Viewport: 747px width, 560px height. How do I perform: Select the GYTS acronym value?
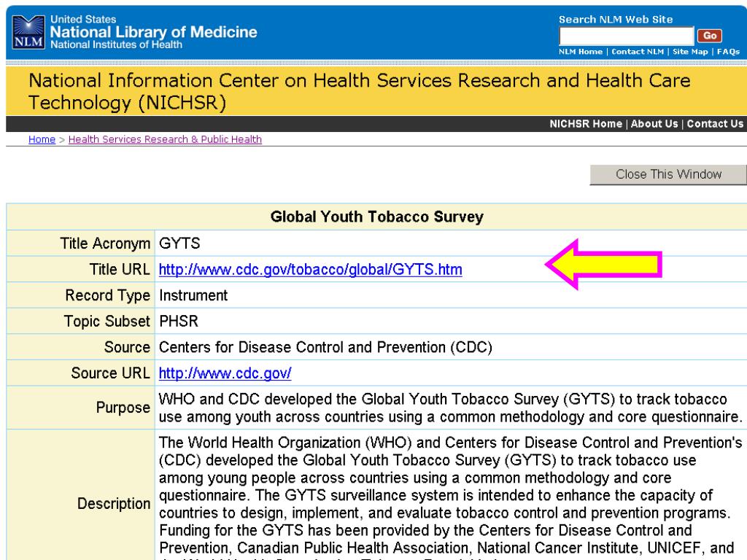[x=179, y=244]
